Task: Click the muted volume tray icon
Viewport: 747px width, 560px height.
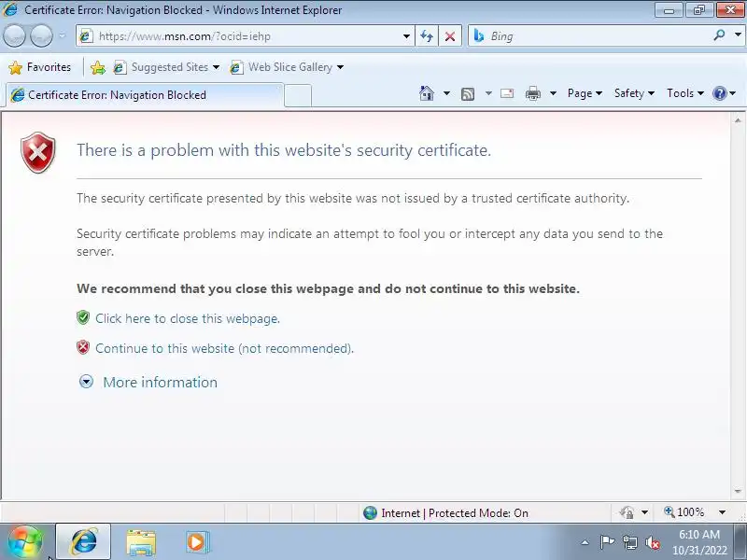Action: [652, 542]
